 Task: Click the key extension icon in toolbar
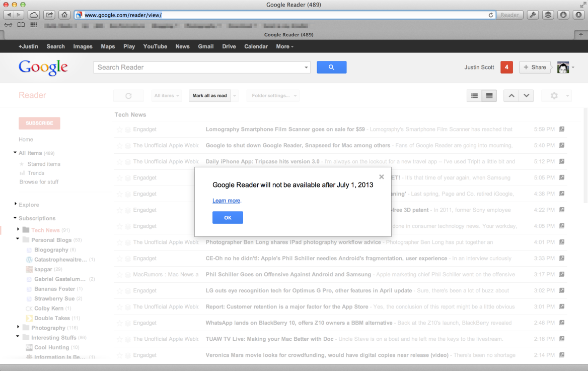pyautogui.click(x=533, y=15)
